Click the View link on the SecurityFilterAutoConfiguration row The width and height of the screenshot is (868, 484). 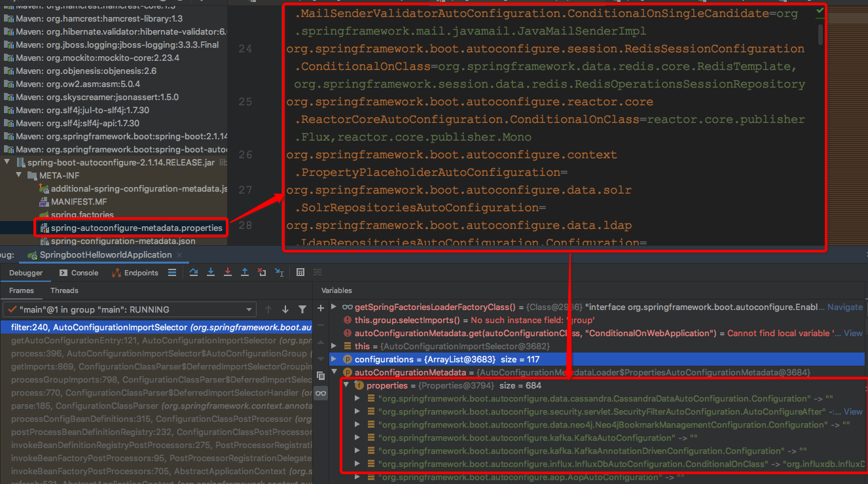(x=853, y=411)
